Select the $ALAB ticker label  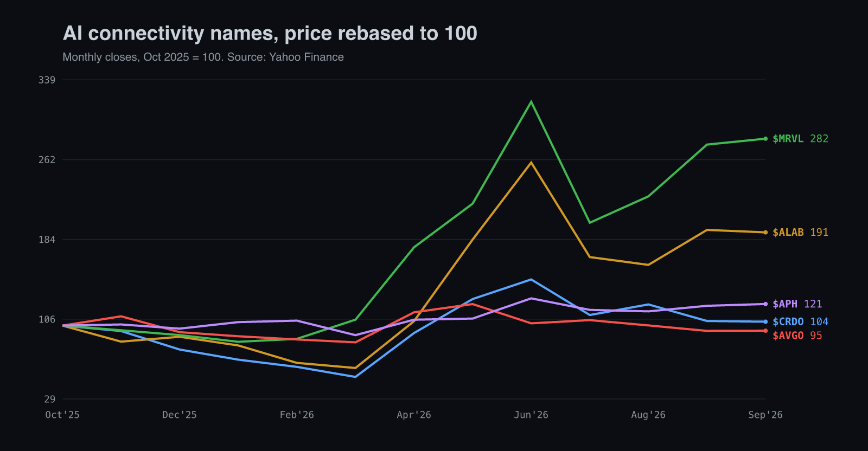(788, 233)
